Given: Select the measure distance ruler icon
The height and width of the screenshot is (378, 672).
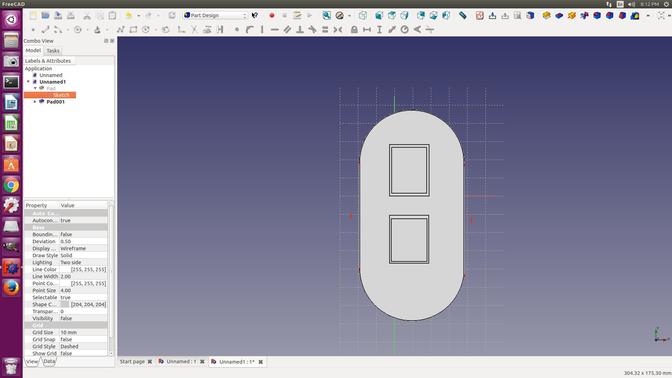Looking at the screenshot, I should [x=463, y=15].
